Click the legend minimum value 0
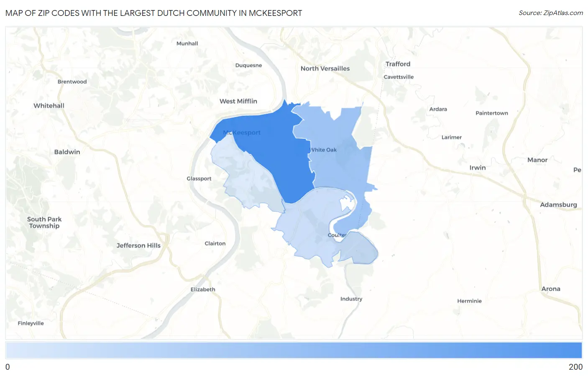 tap(8, 367)
